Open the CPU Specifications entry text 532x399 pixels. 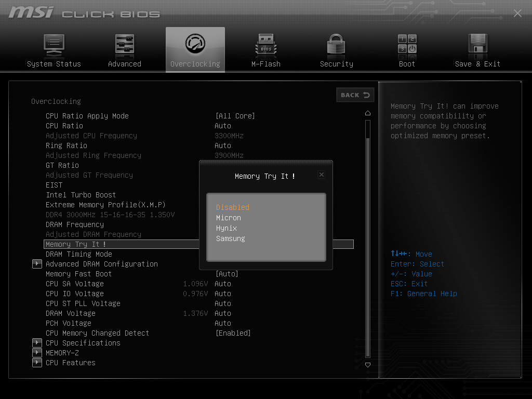pos(83,343)
